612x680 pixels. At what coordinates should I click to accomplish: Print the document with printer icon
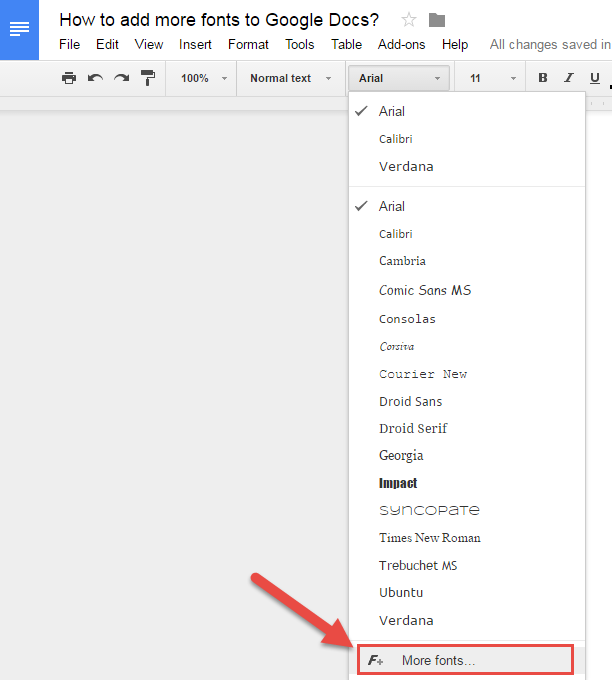[69, 78]
